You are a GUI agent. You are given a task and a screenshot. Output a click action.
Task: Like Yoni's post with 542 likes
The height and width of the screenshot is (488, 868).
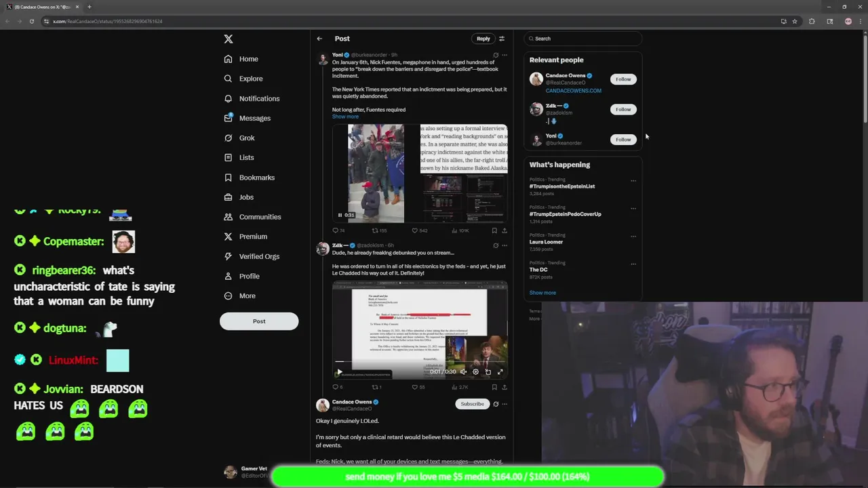420,230
